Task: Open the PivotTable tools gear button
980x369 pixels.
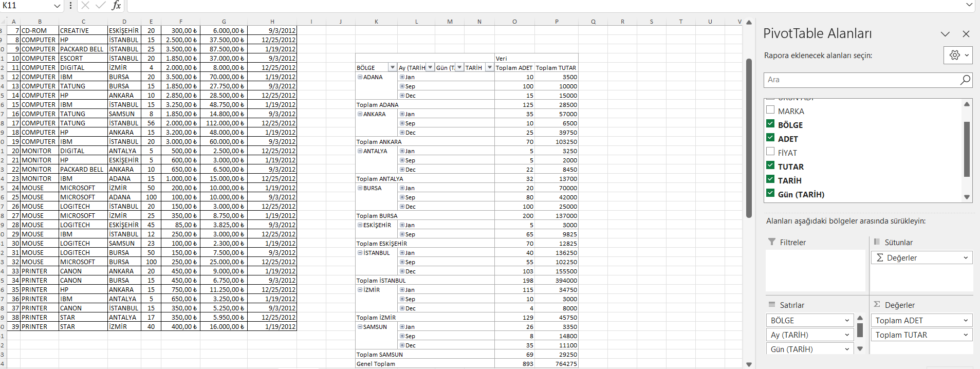Action: click(x=958, y=55)
